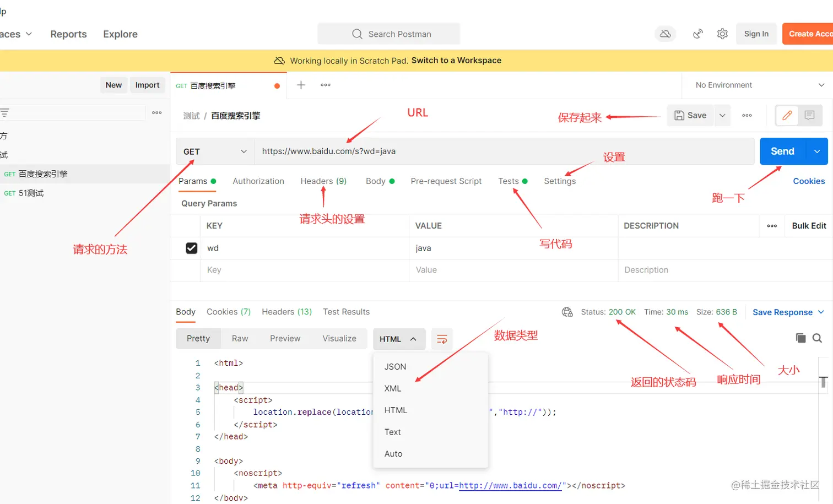The width and height of the screenshot is (833, 504).
Task: Expand the Save options arrow
Action: [722, 116]
